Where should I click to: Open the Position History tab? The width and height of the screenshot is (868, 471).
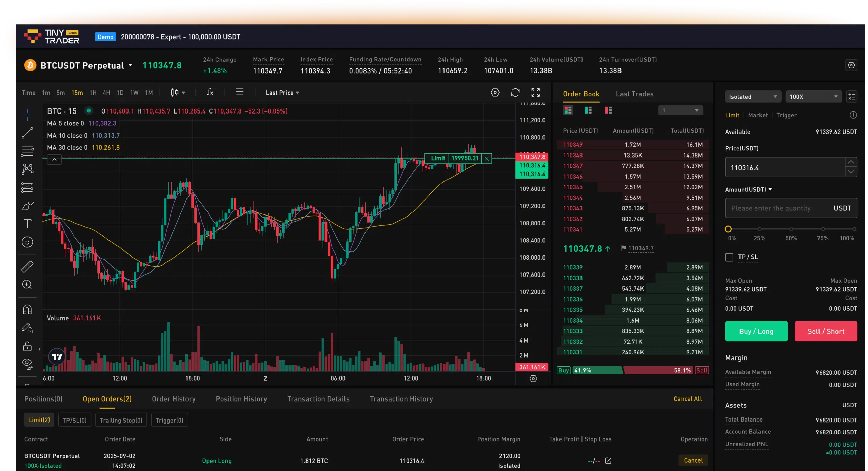(x=241, y=399)
